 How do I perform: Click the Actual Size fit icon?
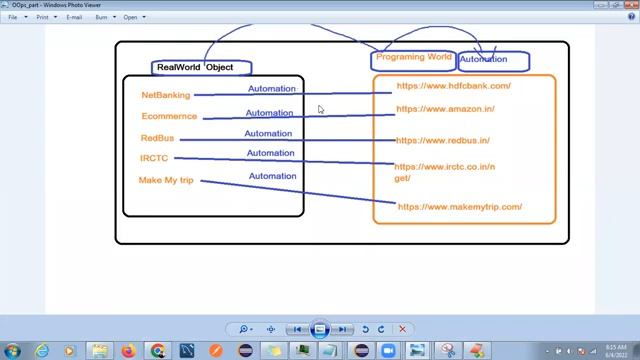point(271,329)
